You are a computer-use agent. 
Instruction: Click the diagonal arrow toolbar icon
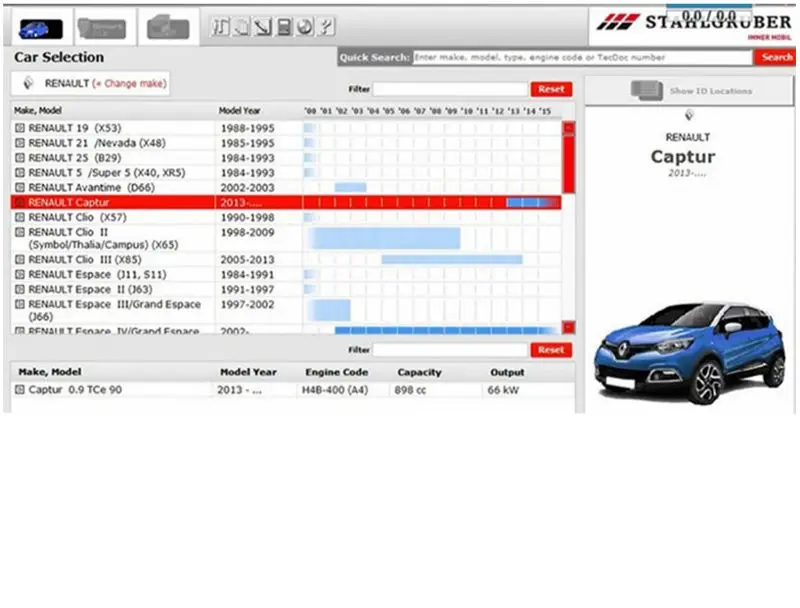263,27
